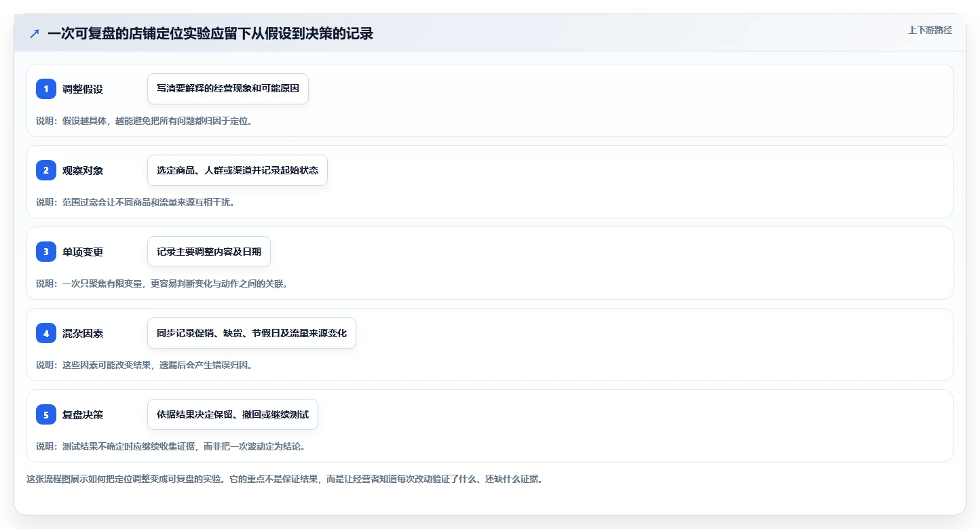Screen dimensions: 980x529
Task: Click the note starting 一次只聚焦有限变量
Action: tap(162, 283)
